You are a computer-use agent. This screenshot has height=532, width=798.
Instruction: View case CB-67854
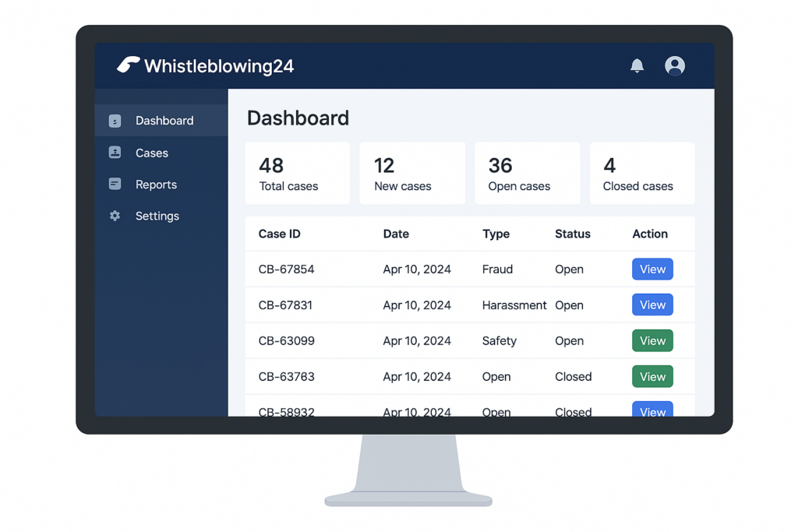tap(651, 269)
